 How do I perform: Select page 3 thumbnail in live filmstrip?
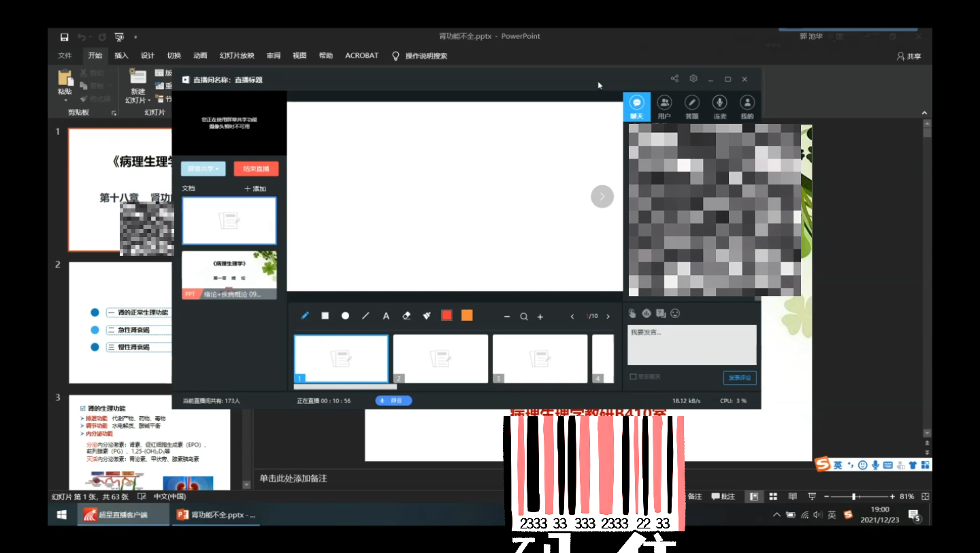[x=540, y=358]
